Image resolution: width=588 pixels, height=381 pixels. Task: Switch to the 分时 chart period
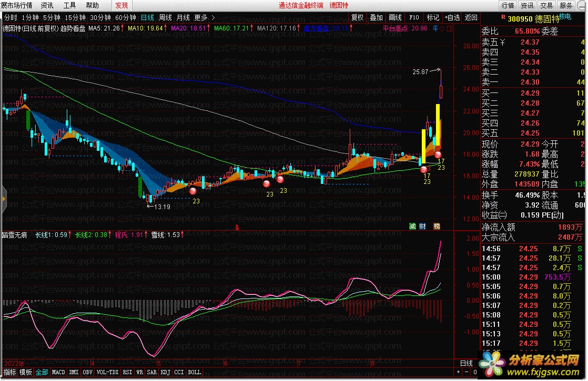click(x=11, y=18)
